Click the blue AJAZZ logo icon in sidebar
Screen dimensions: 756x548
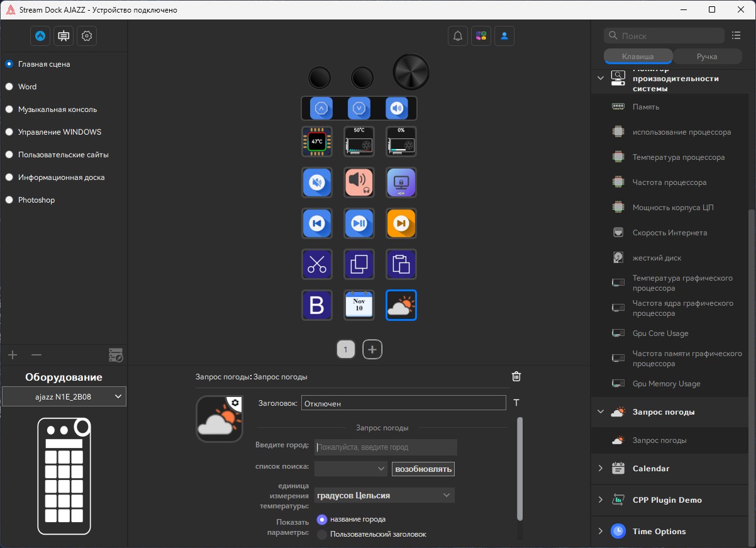coord(40,36)
